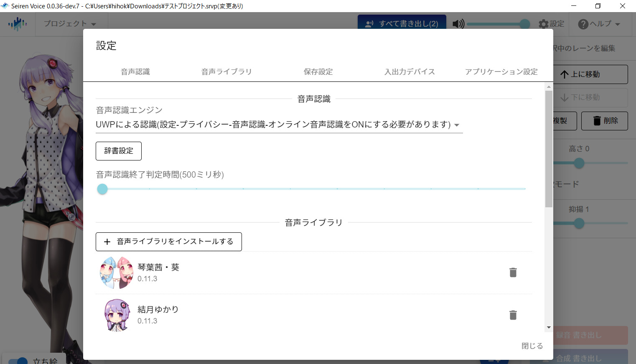Click the 高さ slider handle
Viewport: 636px width, 364px height.
pyautogui.click(x=579, y=163)
